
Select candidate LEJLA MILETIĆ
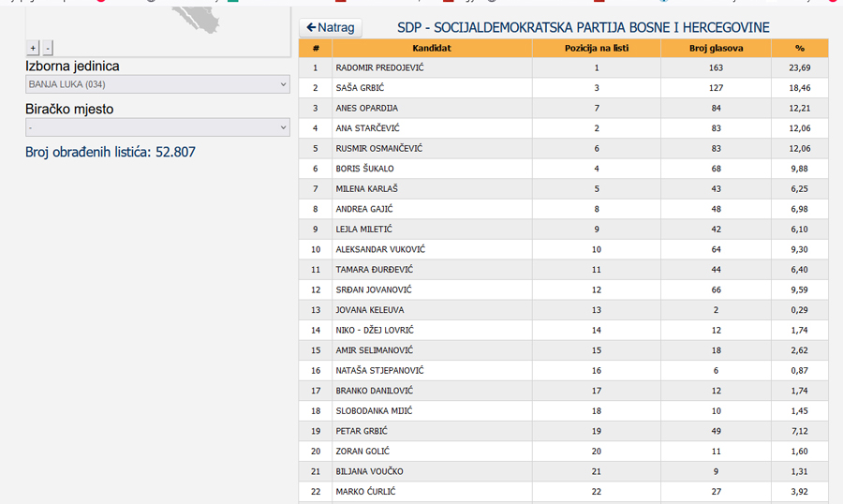[364, 230]
